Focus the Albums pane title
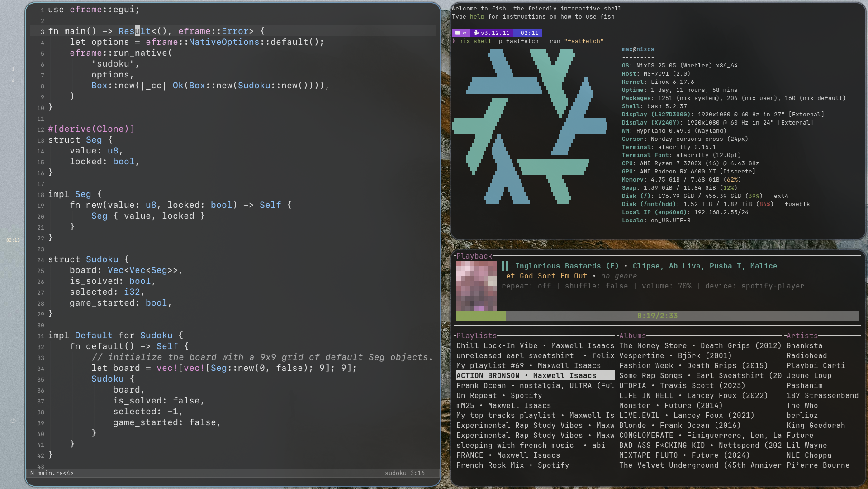This screenshot has height=489, width=868. [632, 336]
